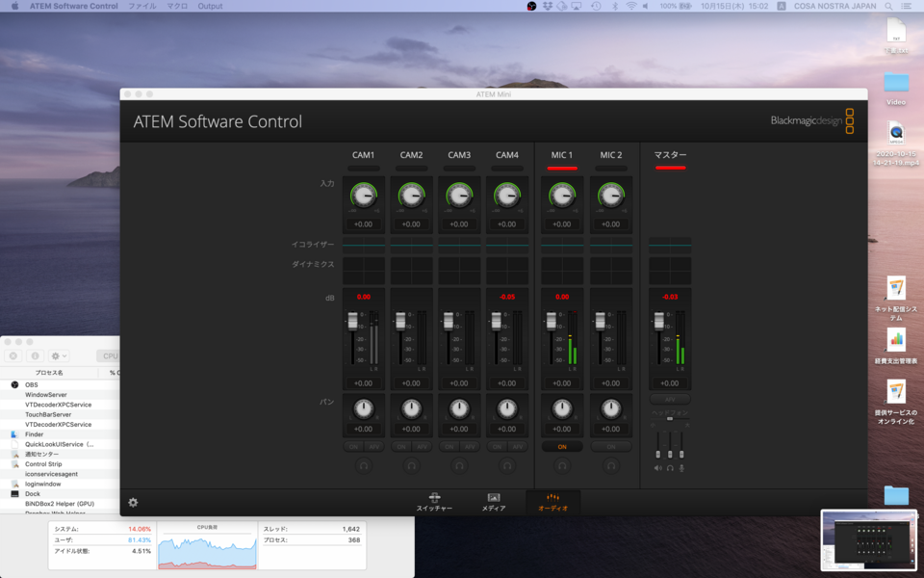Open the MIC 1 dynamics panel
The width and height of the screenshot is (924, 578).
[x=562, y=270]
